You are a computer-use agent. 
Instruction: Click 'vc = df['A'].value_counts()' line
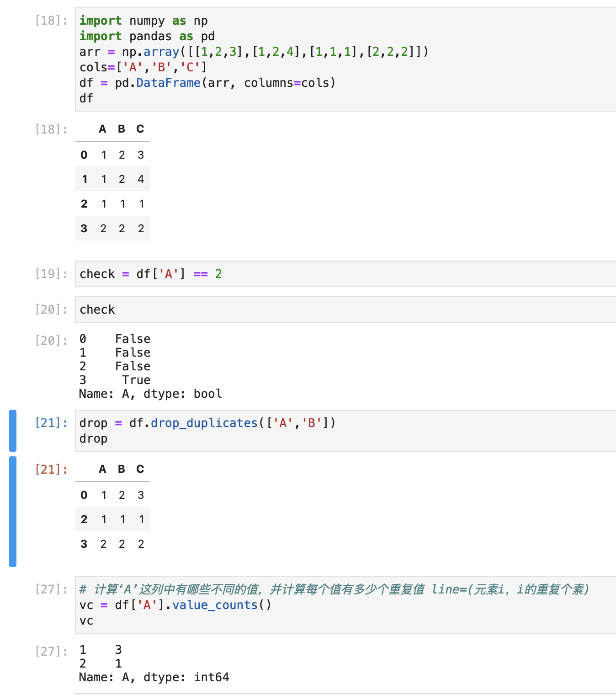pyautogui.click(x=175, y=605)
